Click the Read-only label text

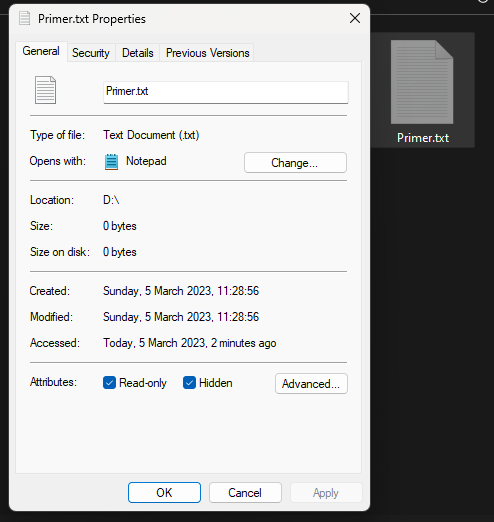point(143,383)
